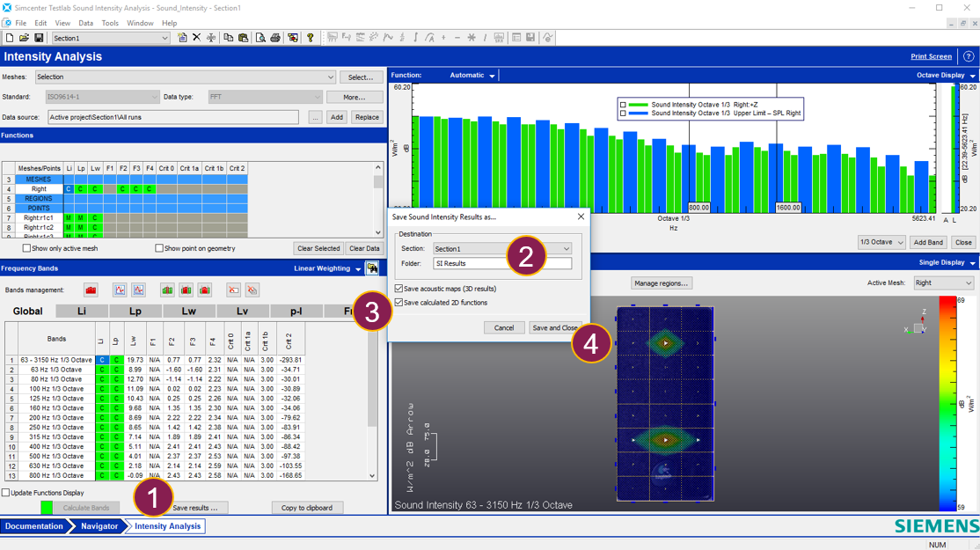Image resolution: width=980 pixels, height=550 pixels.
Task: Enable Show only active mesh
Action: tap(26, 249)
